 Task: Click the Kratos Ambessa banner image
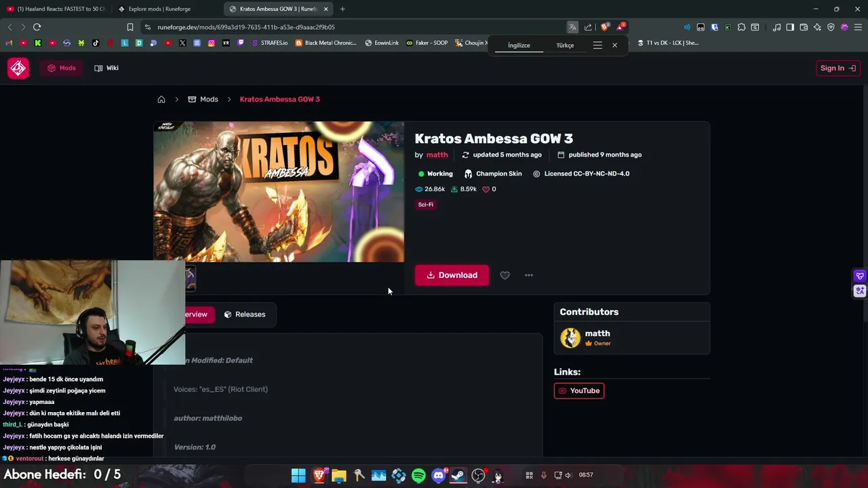click(x=279, y=192)
